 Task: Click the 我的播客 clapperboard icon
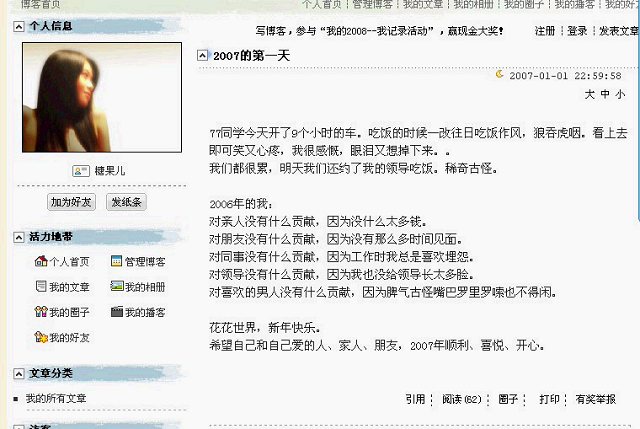[117, 311]
